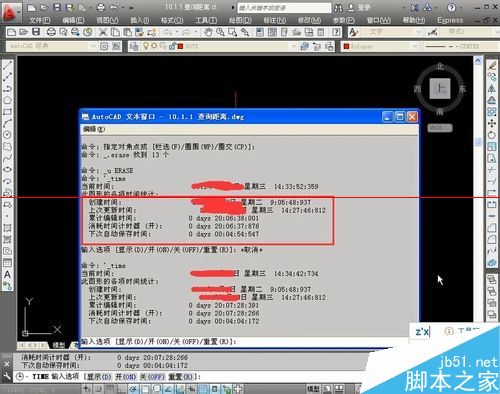Select the Line tool in draw toolbar
The image size is (500, 394).
pos(7,64)
